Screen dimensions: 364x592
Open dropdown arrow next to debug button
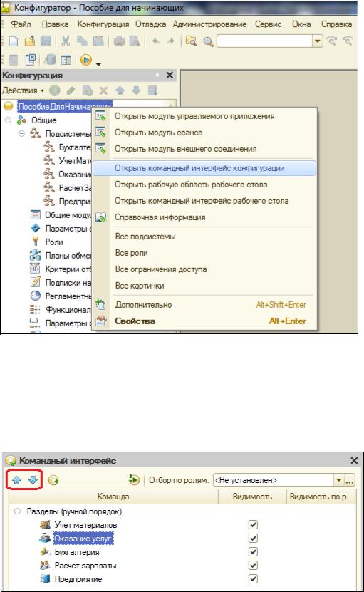(x=98, y=64)
